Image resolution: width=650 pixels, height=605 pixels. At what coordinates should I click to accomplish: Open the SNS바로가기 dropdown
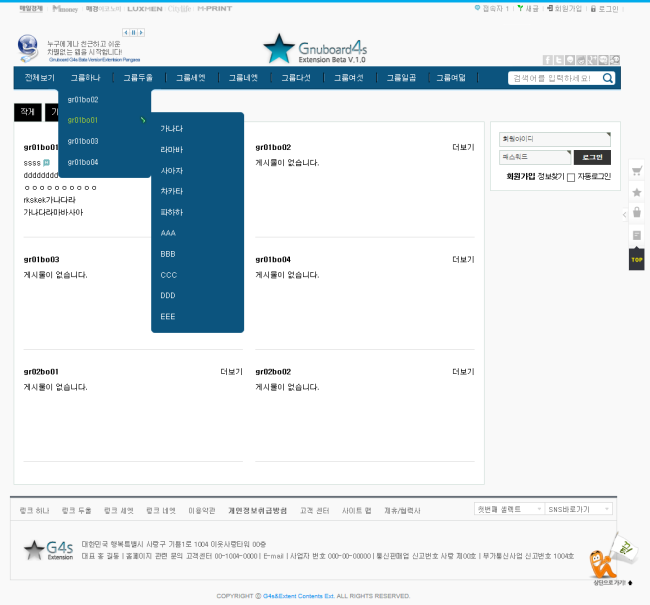(x=578, y=509)
